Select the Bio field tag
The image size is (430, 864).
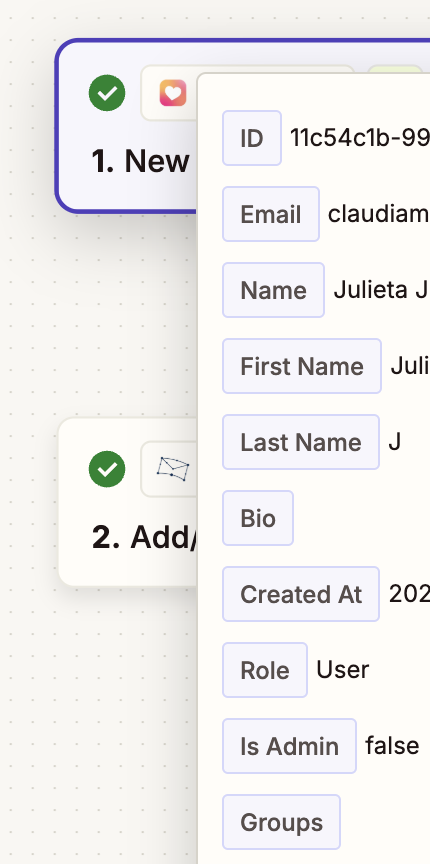point(258,518)
